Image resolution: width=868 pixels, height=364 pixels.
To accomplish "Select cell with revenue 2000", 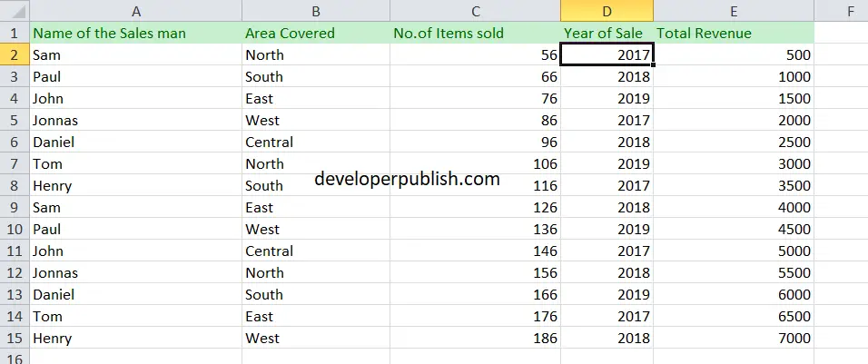I will click(x=734, y=120).
